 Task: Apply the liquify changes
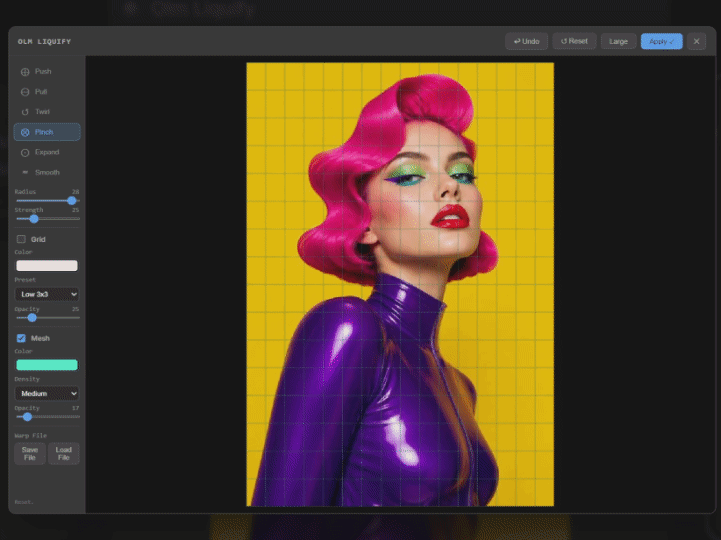662,41
